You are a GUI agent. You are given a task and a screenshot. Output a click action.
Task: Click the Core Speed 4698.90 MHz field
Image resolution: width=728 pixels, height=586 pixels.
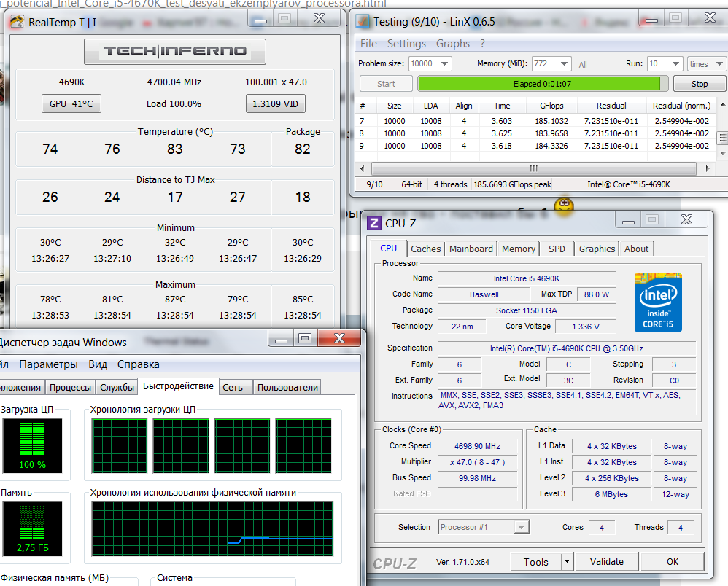[x=477, y=446]
